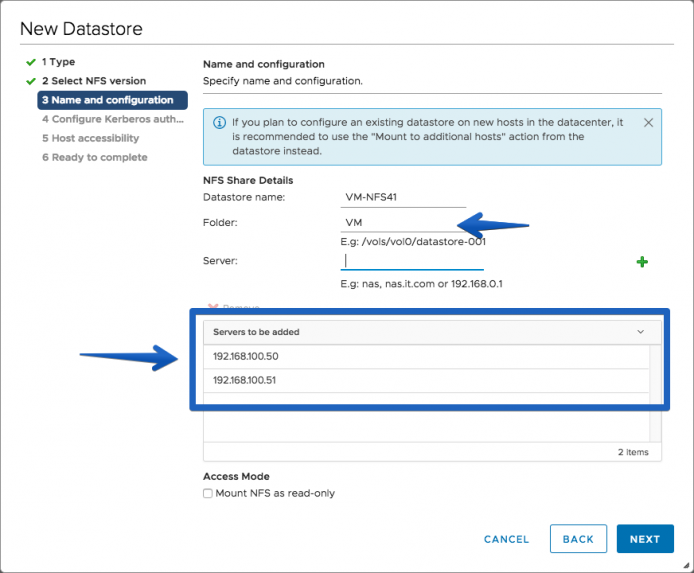Click the info icon in the banner
694x573 pixels.
click(x=220, y=123)
